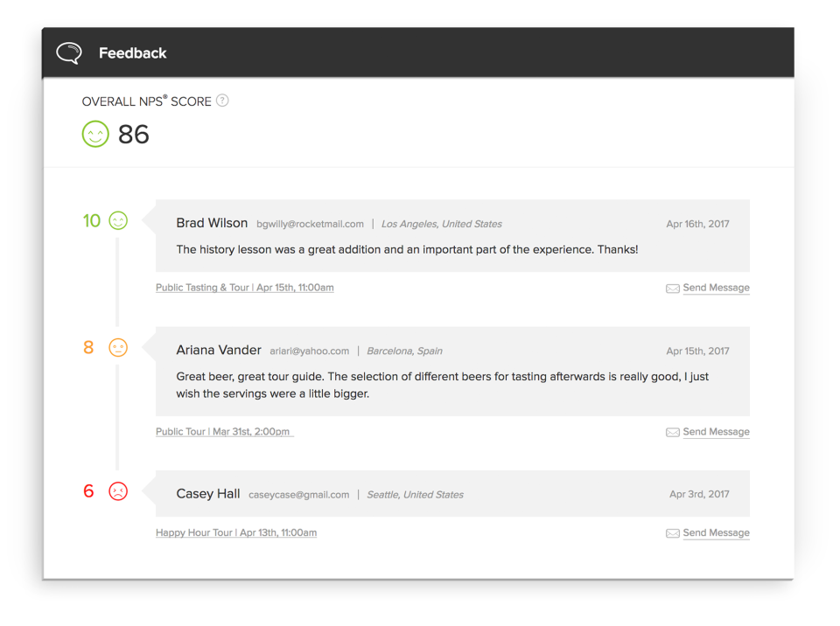Click the green overall score smiley face
The height and width of the screenshot is (626, 840).
[95, 134]
